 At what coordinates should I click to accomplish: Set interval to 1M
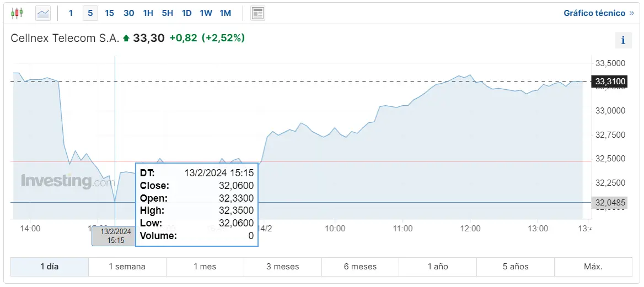point(225,13)
